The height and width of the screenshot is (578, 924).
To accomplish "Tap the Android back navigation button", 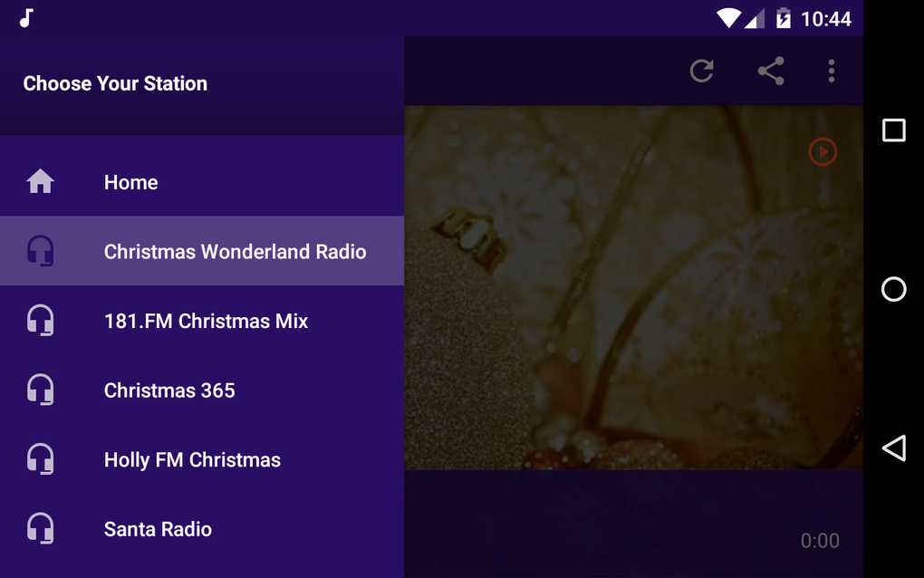I will tap(893, 448).
